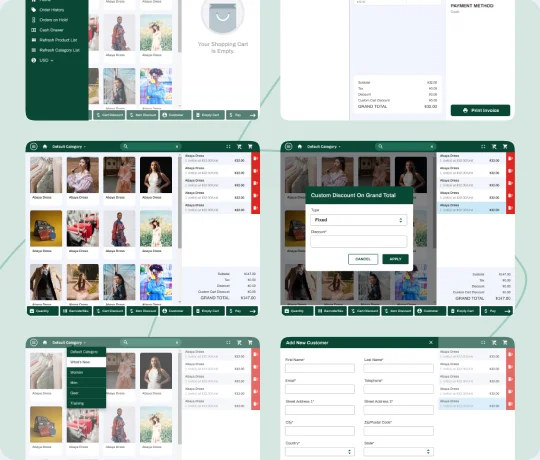Expand Default Category dropdown on the five-item cart screen
This screenshot has height=460, width=540.
coord(69,147)
